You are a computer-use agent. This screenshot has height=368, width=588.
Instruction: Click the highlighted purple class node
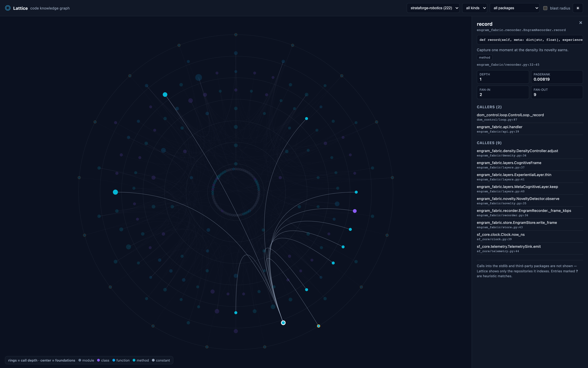(355, 211)
